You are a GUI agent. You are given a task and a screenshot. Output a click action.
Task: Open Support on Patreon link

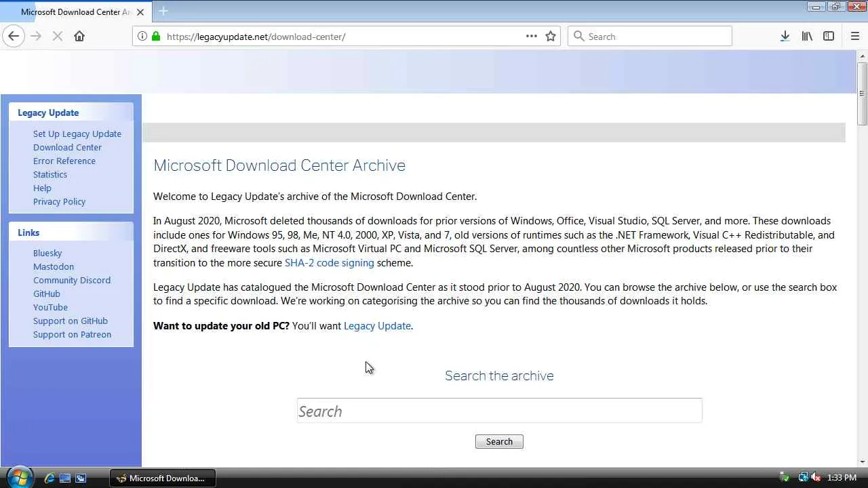point(72,334)
